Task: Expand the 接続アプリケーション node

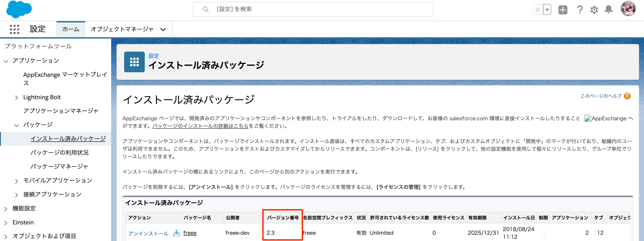Action: pyautogui.click(x=17, y=195)
